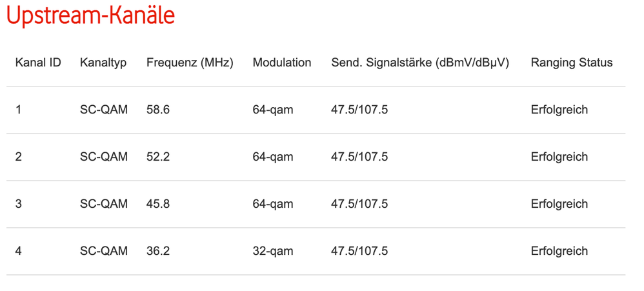The width and height of the screenshot is (644, 291).
Task: Click the 36.2 frequency value
Action: click(x=158, y=251)
